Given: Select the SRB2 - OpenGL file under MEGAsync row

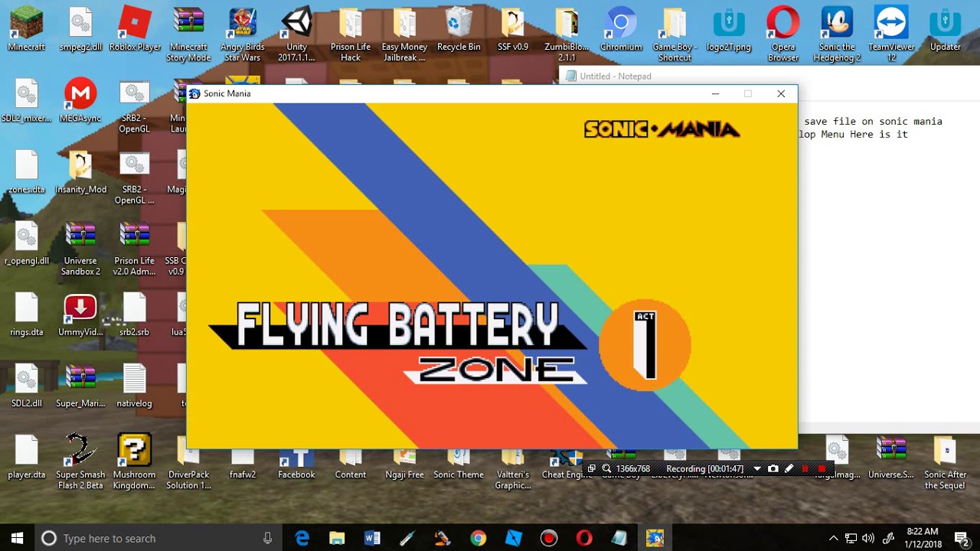Looking at the screenshot, I should click(x=135, y=106).
